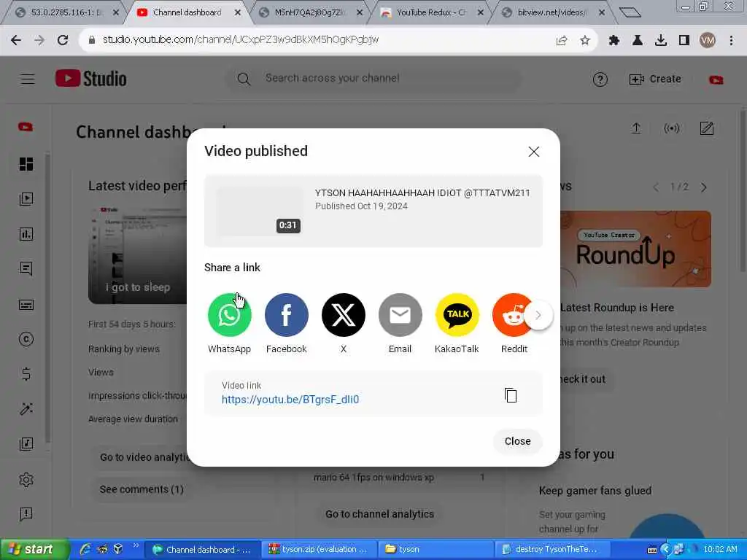Open the youtu.be video link

point(290,400)
